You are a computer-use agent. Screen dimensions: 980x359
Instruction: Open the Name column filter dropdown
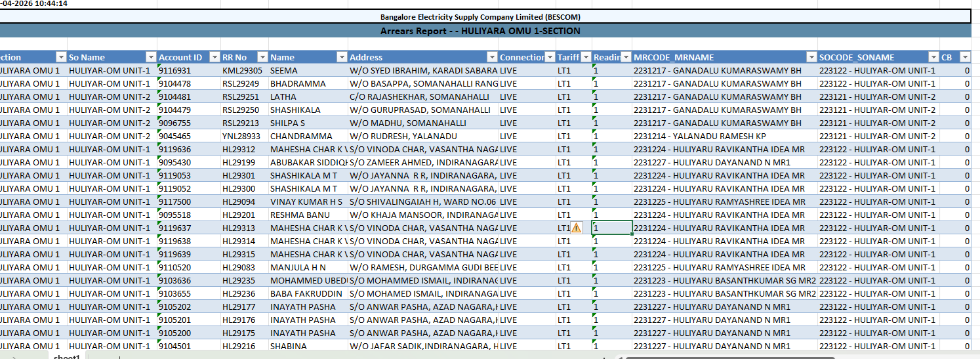[341, 57]
